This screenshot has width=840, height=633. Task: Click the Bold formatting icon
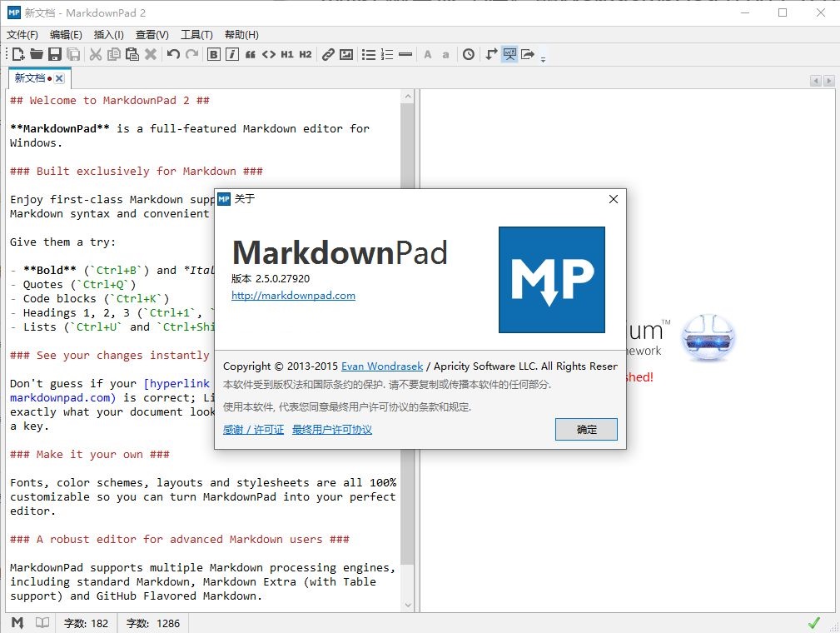[213, 54]
